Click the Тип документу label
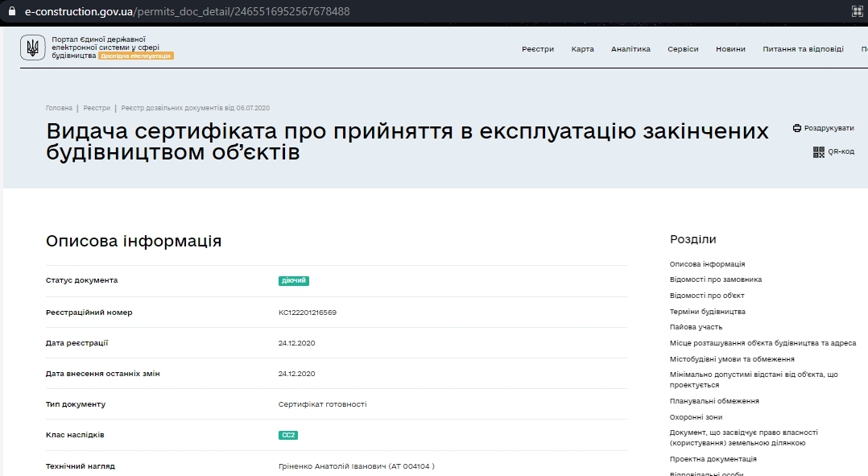868x476 pixels. pos(76,404)
